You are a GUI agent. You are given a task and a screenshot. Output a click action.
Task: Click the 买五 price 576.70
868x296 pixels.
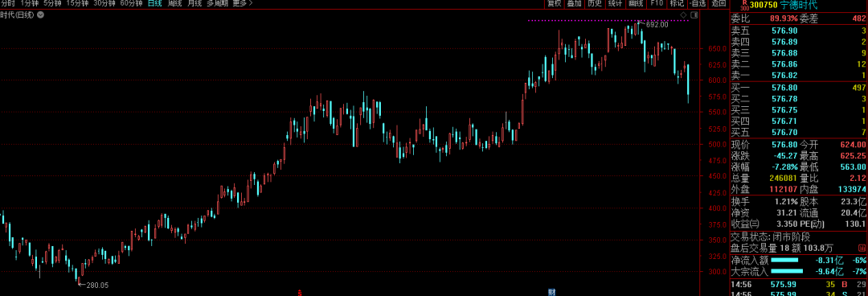pyautogui.click(x=784, y=132)
